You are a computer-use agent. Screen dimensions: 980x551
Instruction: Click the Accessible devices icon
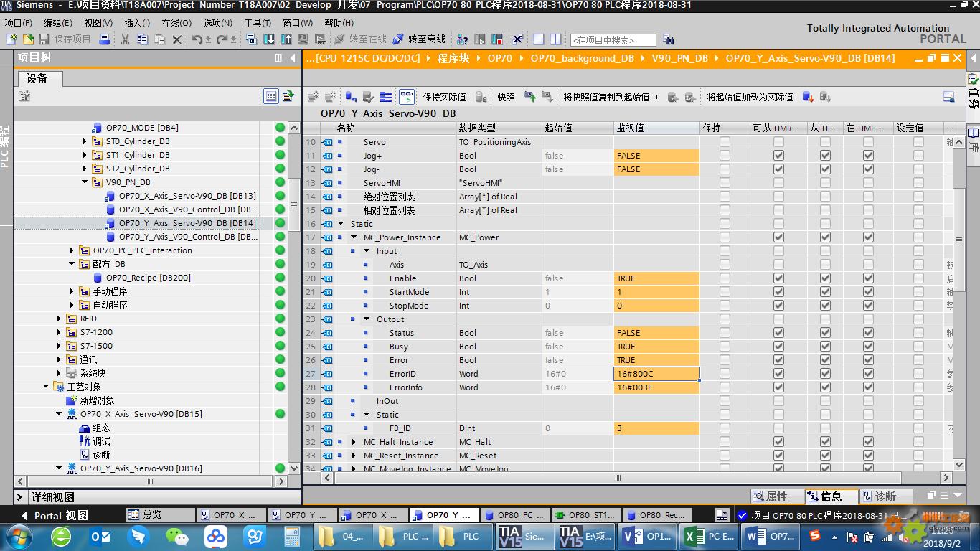463,39
